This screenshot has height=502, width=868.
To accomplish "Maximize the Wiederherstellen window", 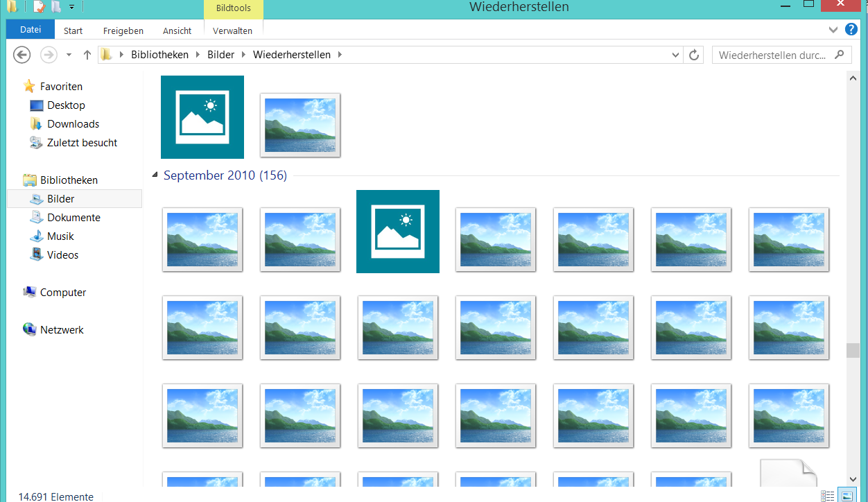I will click(x=808, y=5).
